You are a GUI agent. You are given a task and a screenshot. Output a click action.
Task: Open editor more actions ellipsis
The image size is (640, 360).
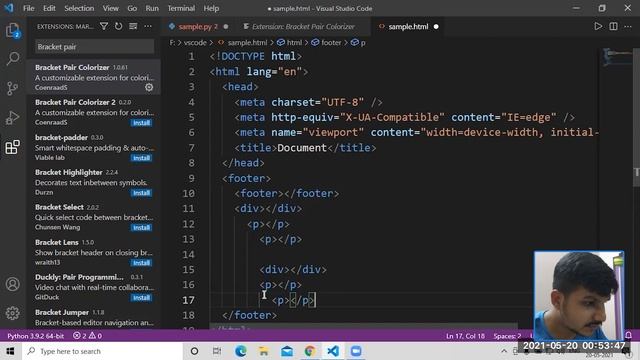(x=628, y=27)
